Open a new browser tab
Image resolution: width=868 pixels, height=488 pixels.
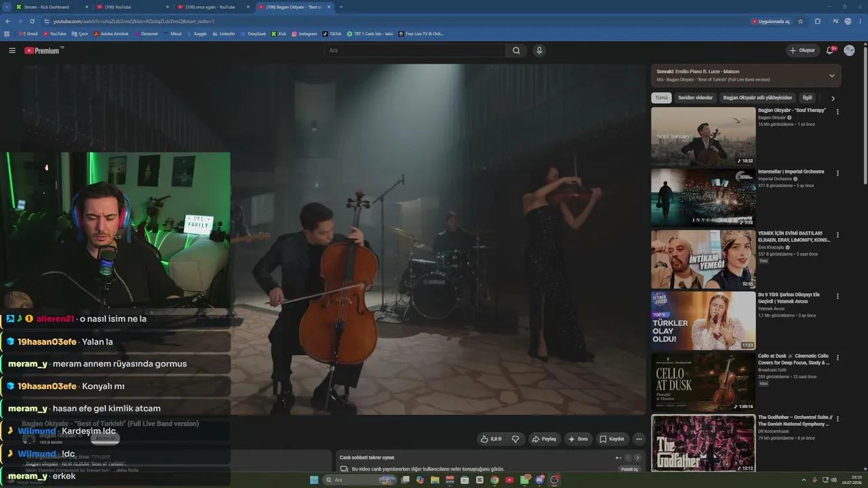click(x=340, y=7)
